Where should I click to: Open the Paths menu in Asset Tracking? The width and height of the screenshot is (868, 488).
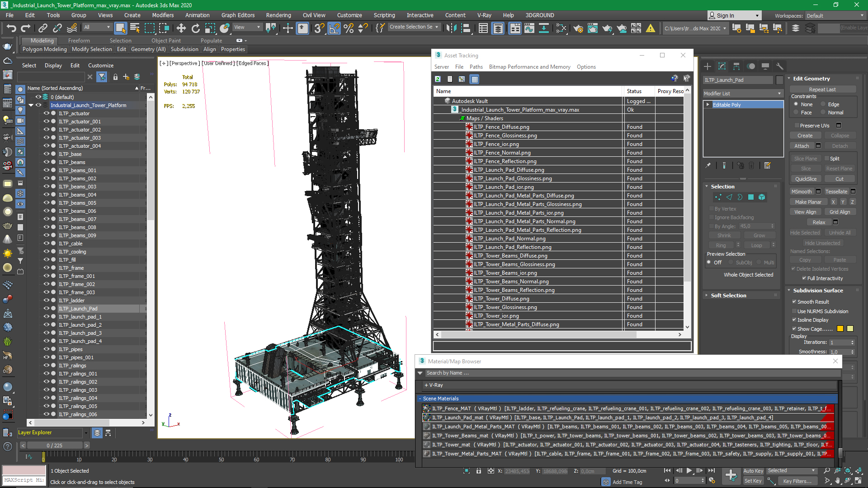click(x=476, y=67)
